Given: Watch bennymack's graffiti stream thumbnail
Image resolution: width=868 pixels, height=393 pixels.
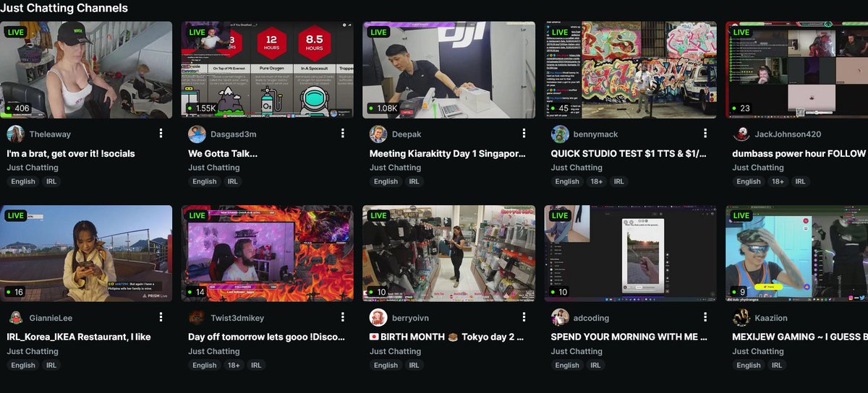Looking at the screenshot, I should click(631, 69).
